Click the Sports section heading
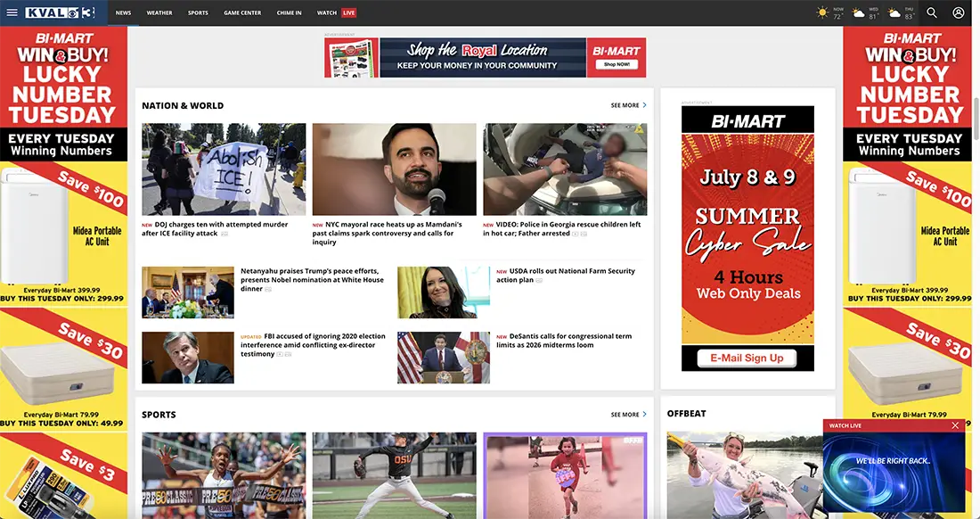Image resolution: width=980 pixels, height=519 pixels. 159,415
